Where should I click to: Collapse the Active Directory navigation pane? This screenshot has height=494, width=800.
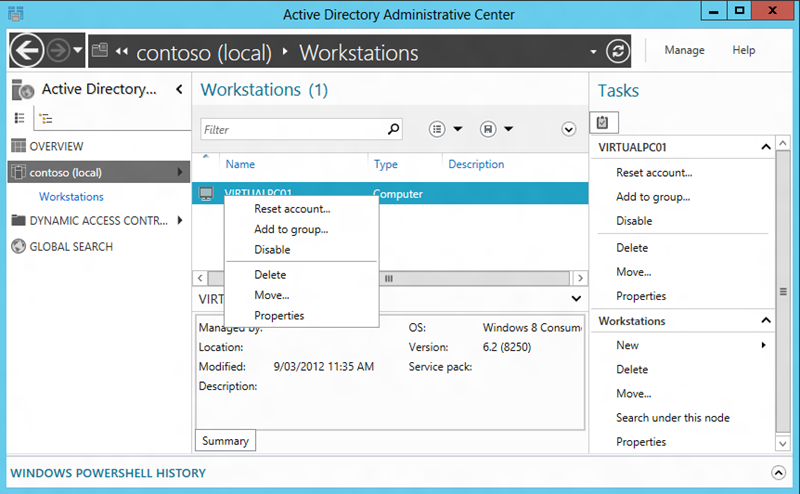tap(179, 90)
